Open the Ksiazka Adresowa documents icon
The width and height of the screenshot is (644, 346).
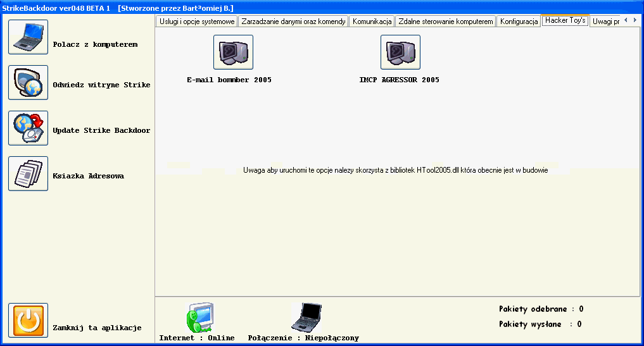[28, 173]
